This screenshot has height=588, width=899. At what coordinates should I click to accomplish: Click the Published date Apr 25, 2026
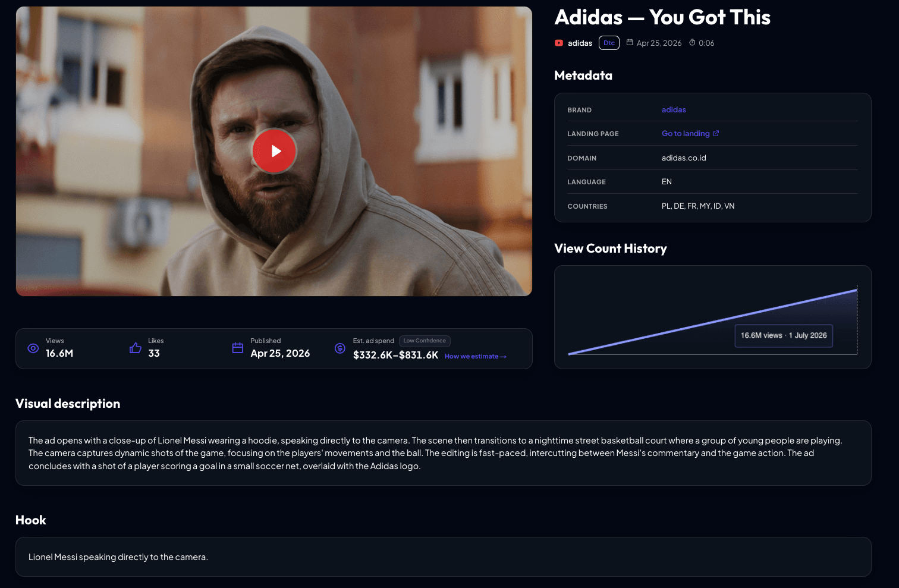click(x=280, y=353)
